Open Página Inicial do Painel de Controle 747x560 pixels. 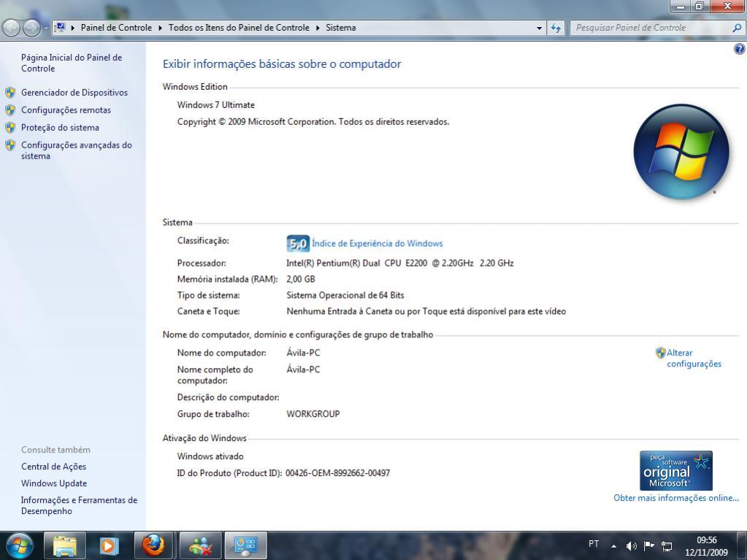tap(72, 63)
